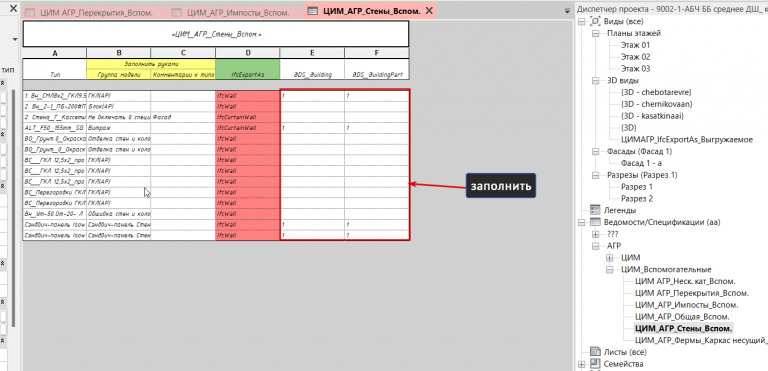Open 'ЦИМ_АГР_Общая_Вспом.' schedule
Screen dimensions: 768x371
pos(682,317)
